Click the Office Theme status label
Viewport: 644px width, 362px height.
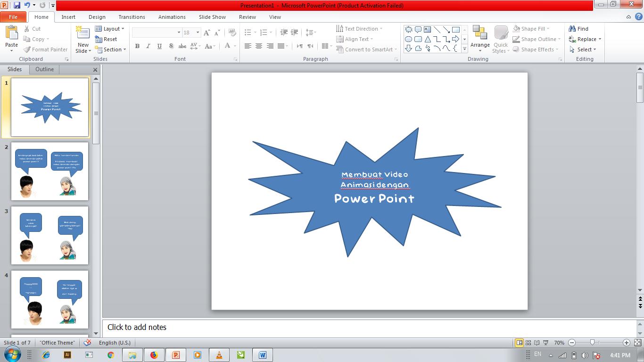click(x=57, y=343)
